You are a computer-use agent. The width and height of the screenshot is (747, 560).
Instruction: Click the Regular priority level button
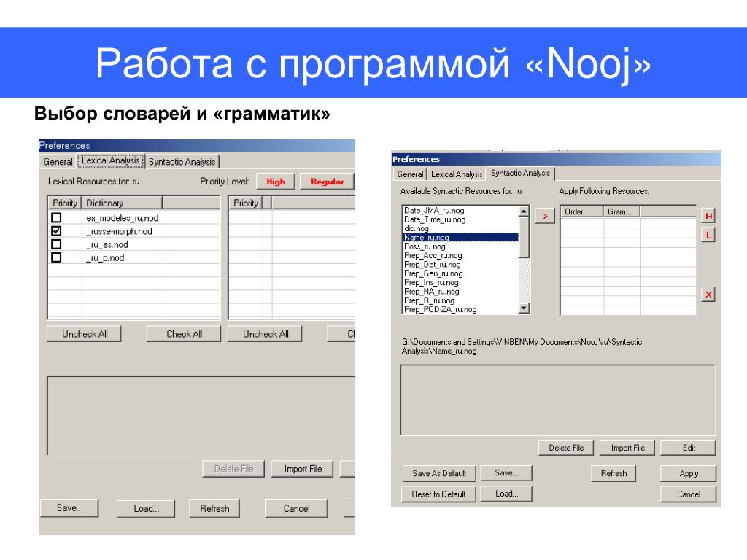pyautogui.click(x=328, y=182)
